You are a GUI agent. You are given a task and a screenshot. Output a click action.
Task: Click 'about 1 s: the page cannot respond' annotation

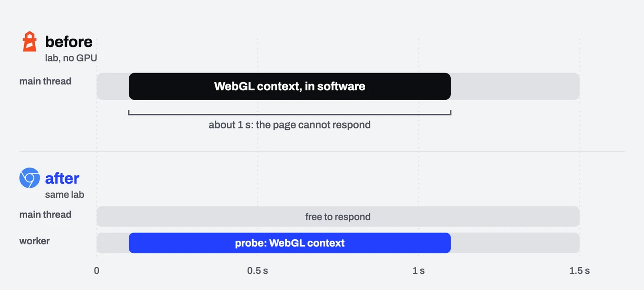tap(290, 125)
